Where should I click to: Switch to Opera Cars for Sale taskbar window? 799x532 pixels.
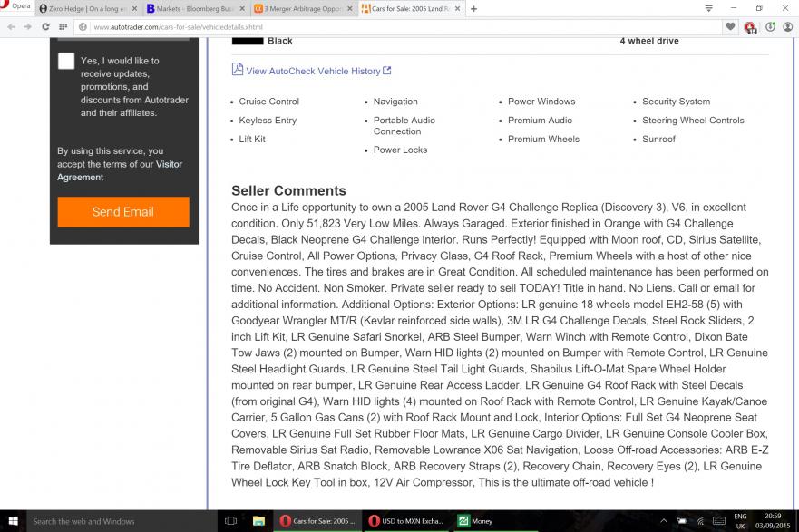point(318,521)
